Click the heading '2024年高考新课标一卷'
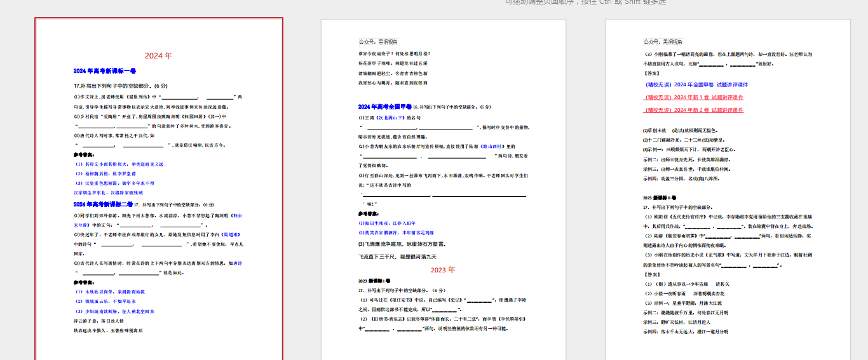The image size is (868, 360). (105, 71)
